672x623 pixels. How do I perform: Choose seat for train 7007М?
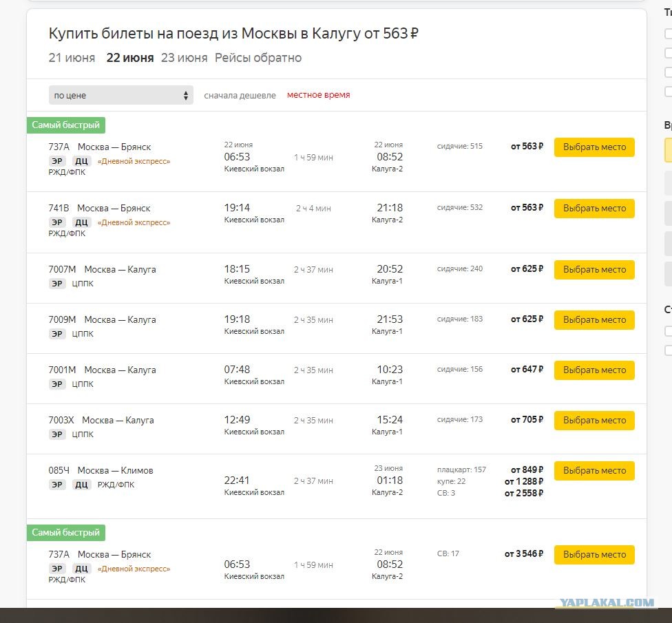point(594,270)
